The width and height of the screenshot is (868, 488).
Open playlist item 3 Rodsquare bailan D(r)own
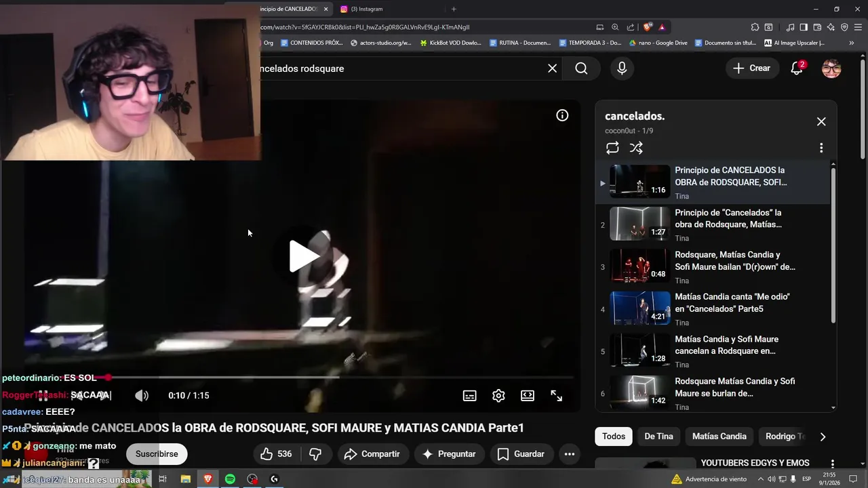pos(713,267)
